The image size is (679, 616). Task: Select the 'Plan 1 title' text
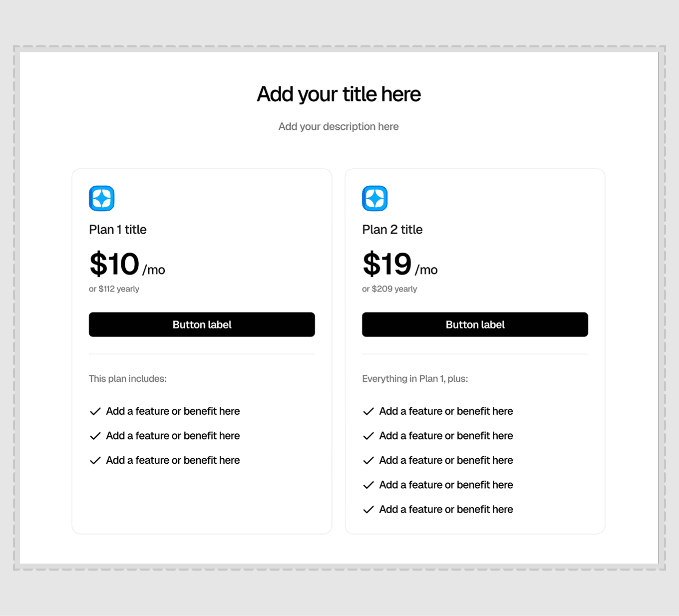click(x=118, y=230)
